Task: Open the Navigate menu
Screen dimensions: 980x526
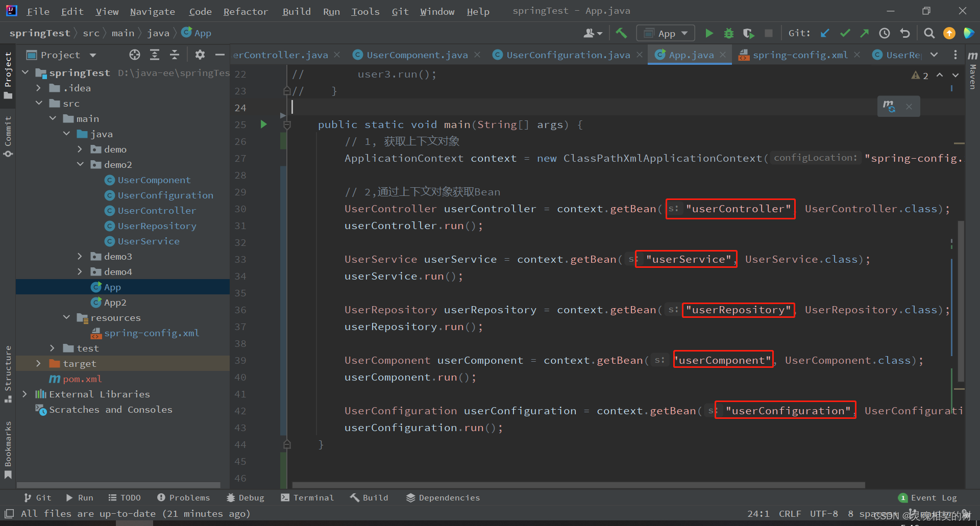Action: click(152, 11)
